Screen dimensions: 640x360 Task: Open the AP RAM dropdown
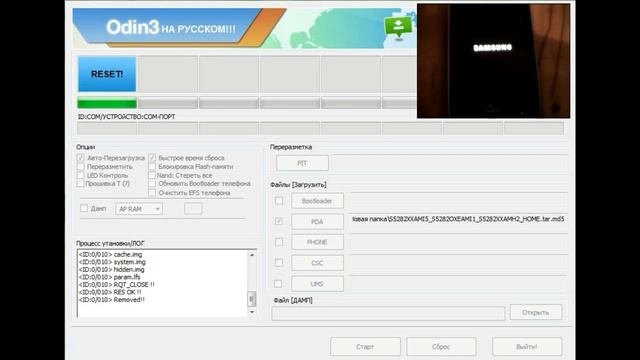tap(139, 209)
